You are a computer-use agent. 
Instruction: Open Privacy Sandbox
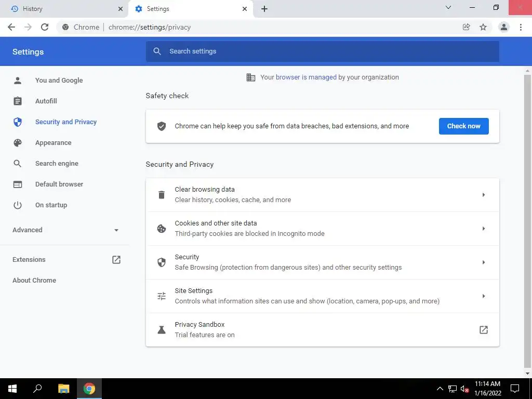[322, 330]
